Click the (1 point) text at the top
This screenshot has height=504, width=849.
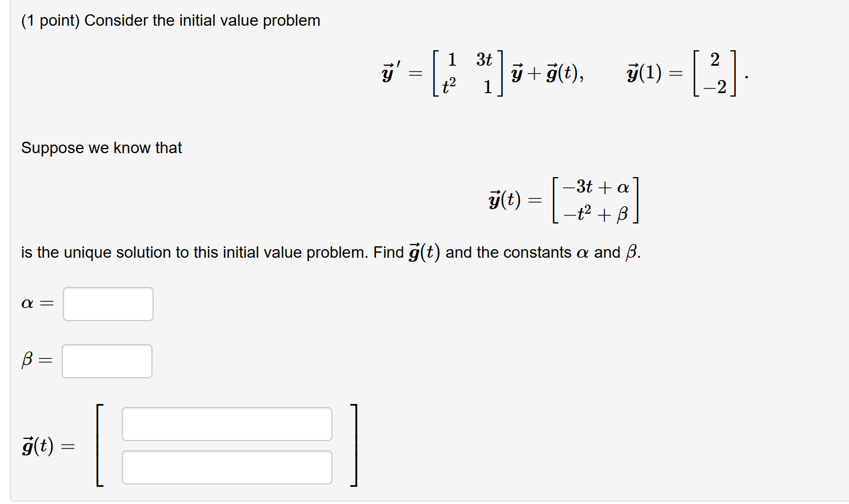click(51, 20)
